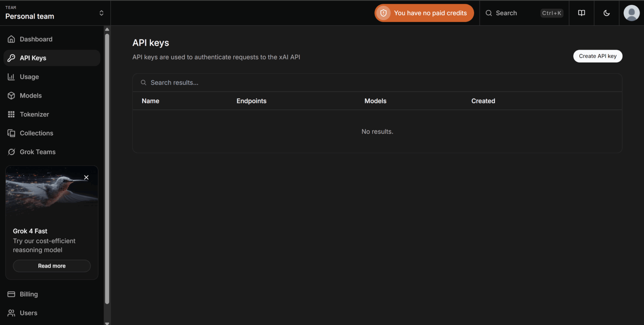
Task: Click the Models cube icon
Action: coord(11,96)
